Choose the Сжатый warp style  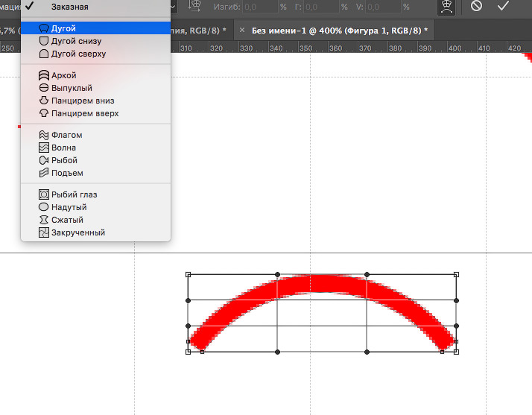[x=95, y=220]
